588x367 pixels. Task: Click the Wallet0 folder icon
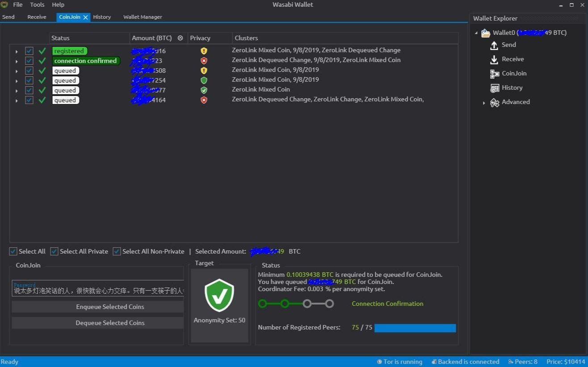coord(486,33)
